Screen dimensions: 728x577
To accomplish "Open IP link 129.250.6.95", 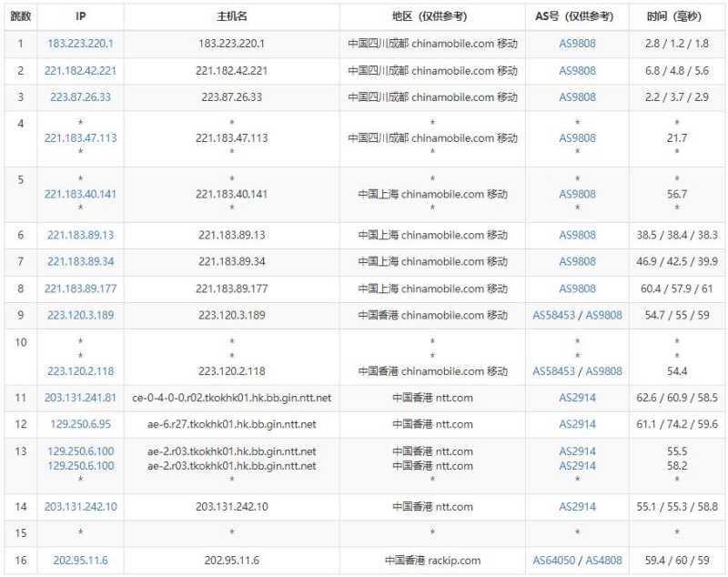I will click(80, 424).
